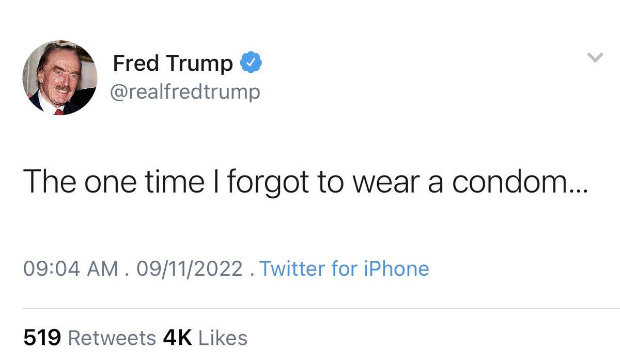Screen dimensions: 620x364
Task: Click the word Retweets
Action: (112, 338)
